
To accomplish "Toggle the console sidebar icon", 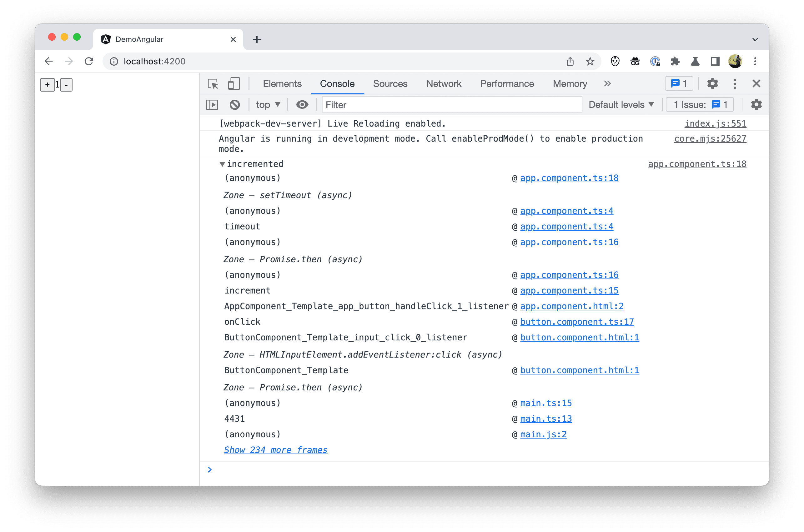I will click(213, 106).
